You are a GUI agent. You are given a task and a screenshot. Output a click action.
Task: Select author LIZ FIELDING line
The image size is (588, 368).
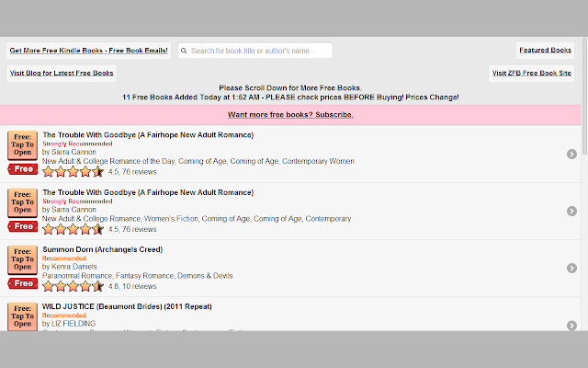coord(69,324)
